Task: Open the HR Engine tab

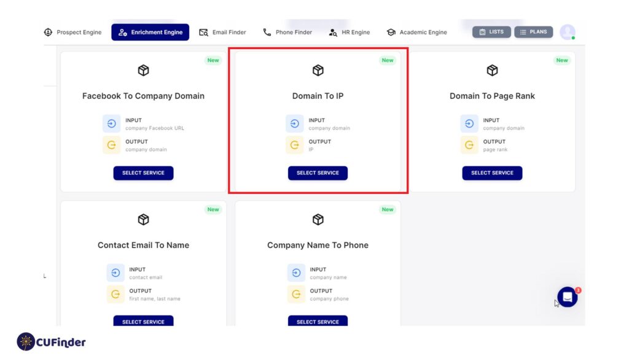Action: coord(350,33)
